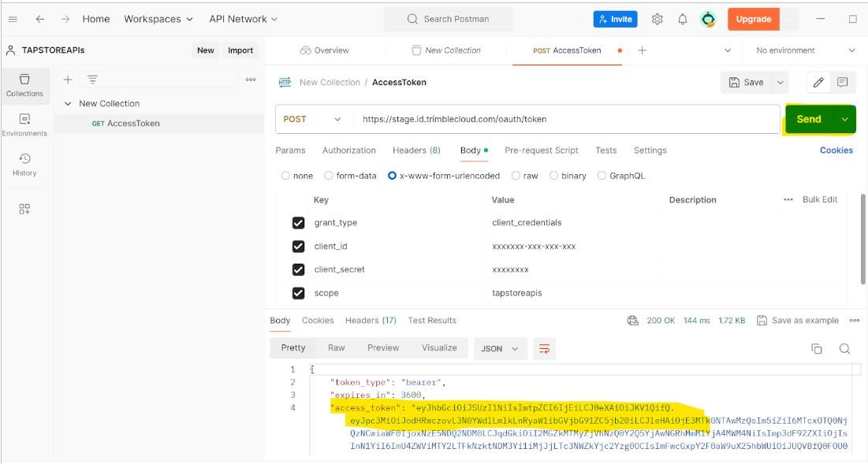868x464 pixels.
Task: Open the Environments sidebar panel
Action: click(x=24, y=124)
